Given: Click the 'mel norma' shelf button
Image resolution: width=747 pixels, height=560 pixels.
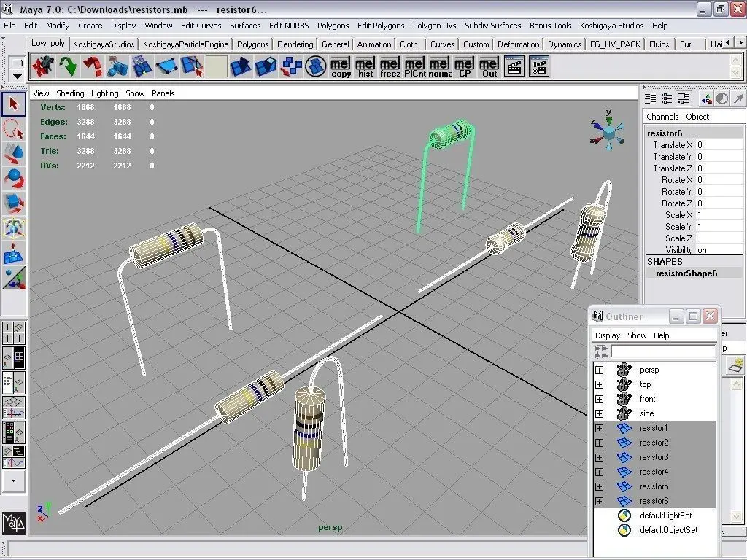Looking at the screenshot, I should [x=440, y=66].
